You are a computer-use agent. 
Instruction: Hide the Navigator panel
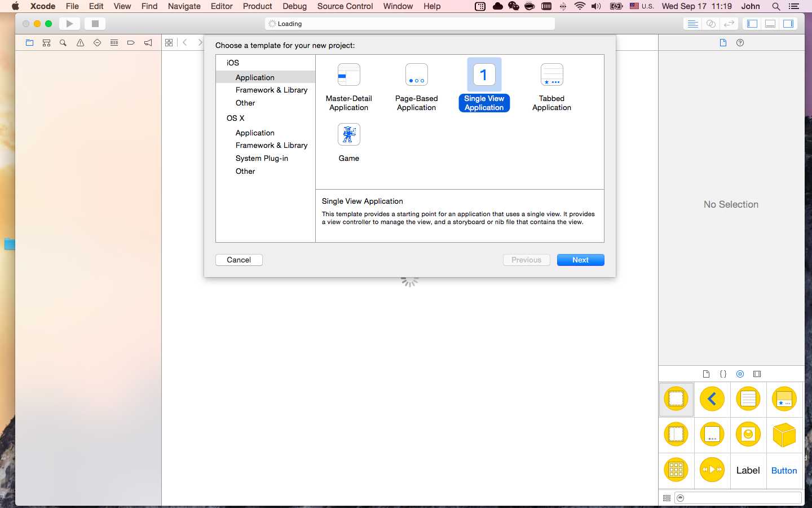click(x=752, y=24)
